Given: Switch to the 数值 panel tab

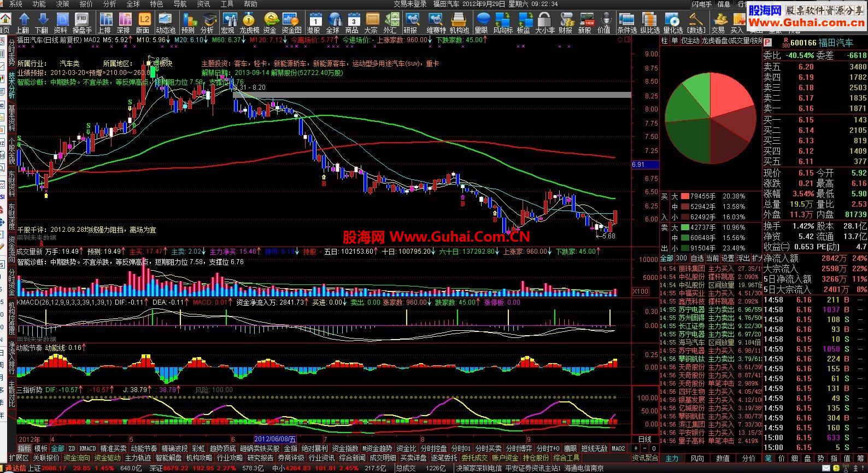Looking at the screenshot, I should [x=723, y=458].
